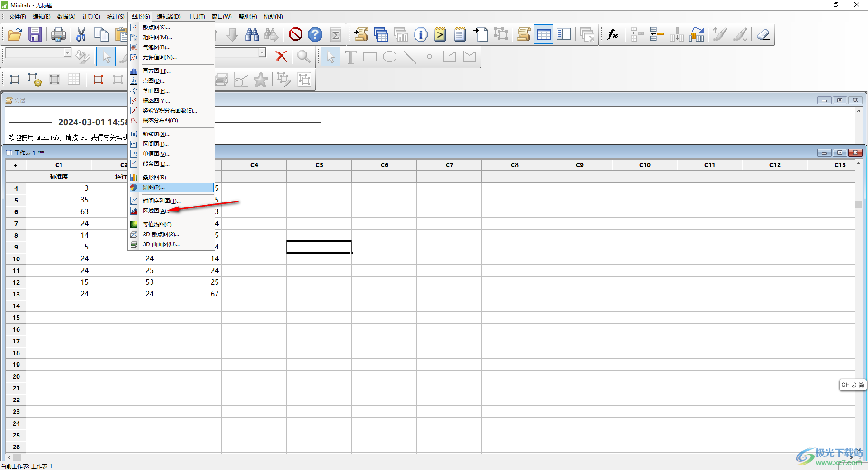Clear cells with the eraser icon

click(764, 34)
